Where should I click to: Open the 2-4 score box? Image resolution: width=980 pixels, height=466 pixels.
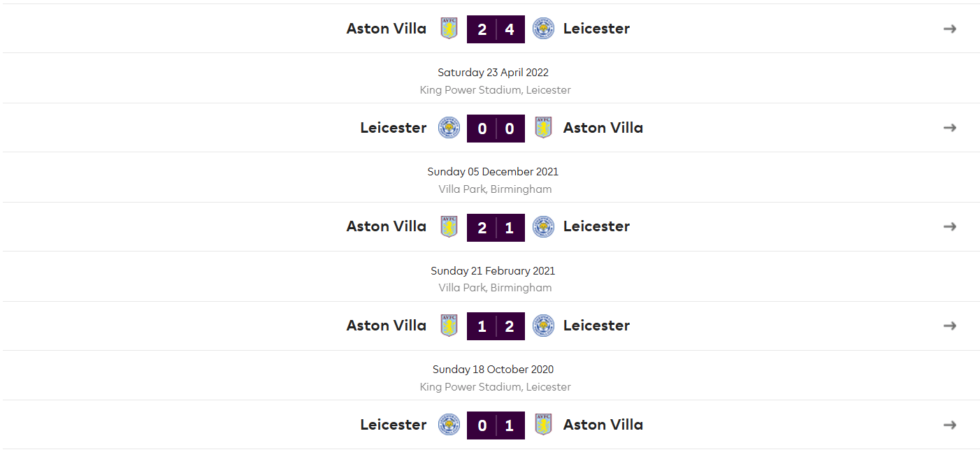(496, 29)
